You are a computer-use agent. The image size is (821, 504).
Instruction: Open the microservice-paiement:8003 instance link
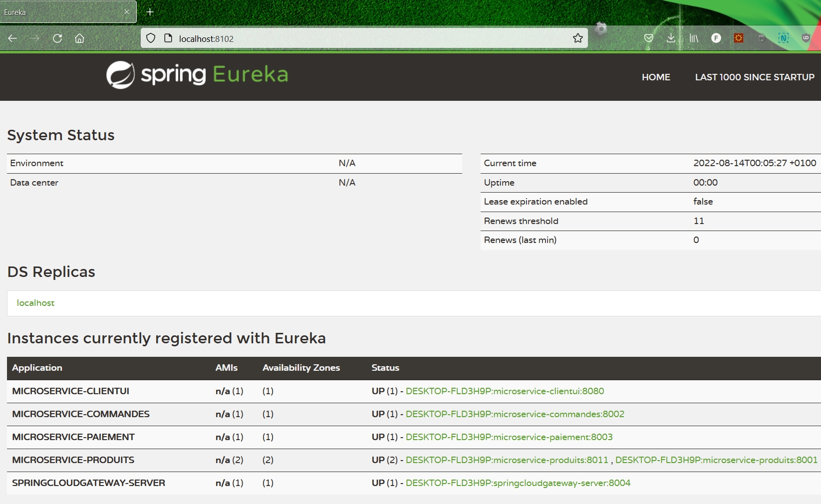click(x=509, y=437)
